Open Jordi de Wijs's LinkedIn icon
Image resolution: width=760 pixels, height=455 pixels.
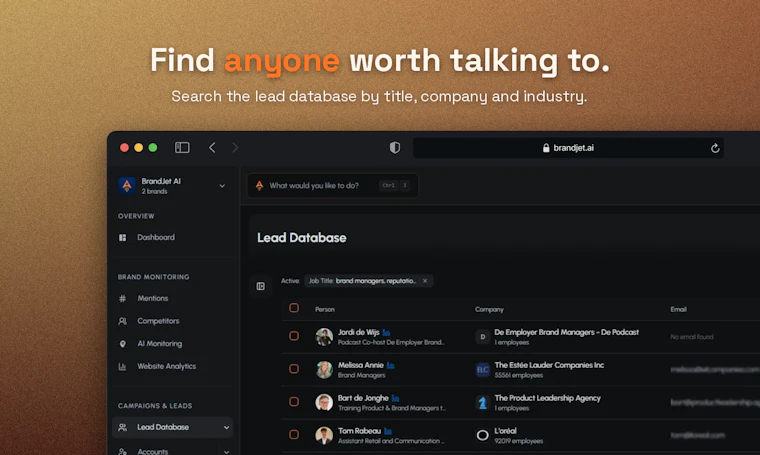(386, 332)
